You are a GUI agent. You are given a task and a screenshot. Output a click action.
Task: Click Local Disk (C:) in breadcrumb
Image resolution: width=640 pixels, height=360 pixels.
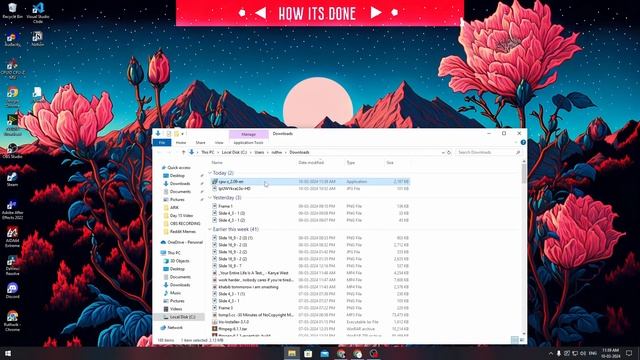click(x=234, y=152)
